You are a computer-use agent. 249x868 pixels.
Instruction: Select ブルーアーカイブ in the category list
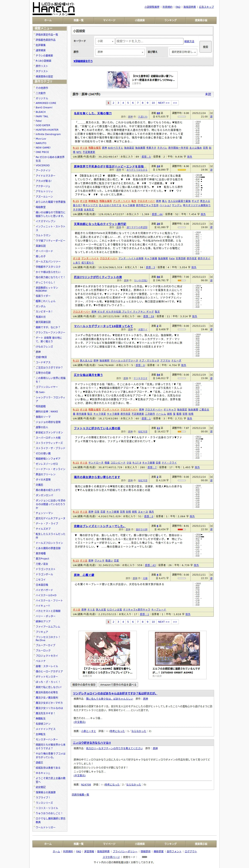tap(46, 645)
